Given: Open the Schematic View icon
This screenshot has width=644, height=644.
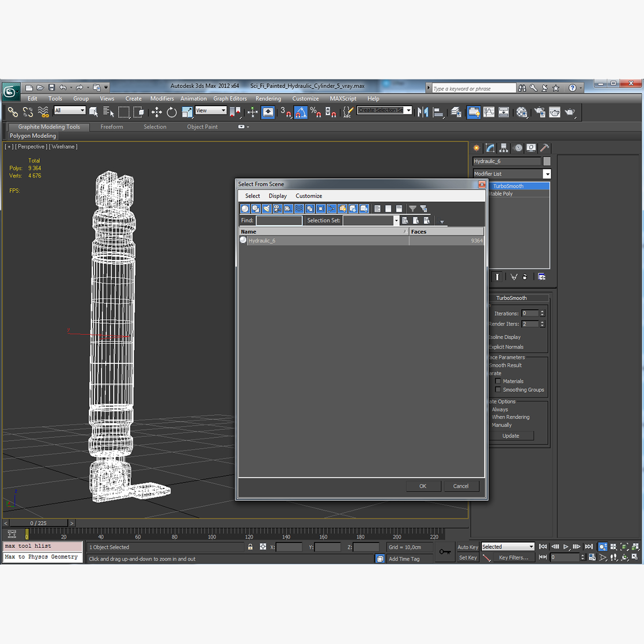Looking at the screenshot, I should tap(504, 112).
